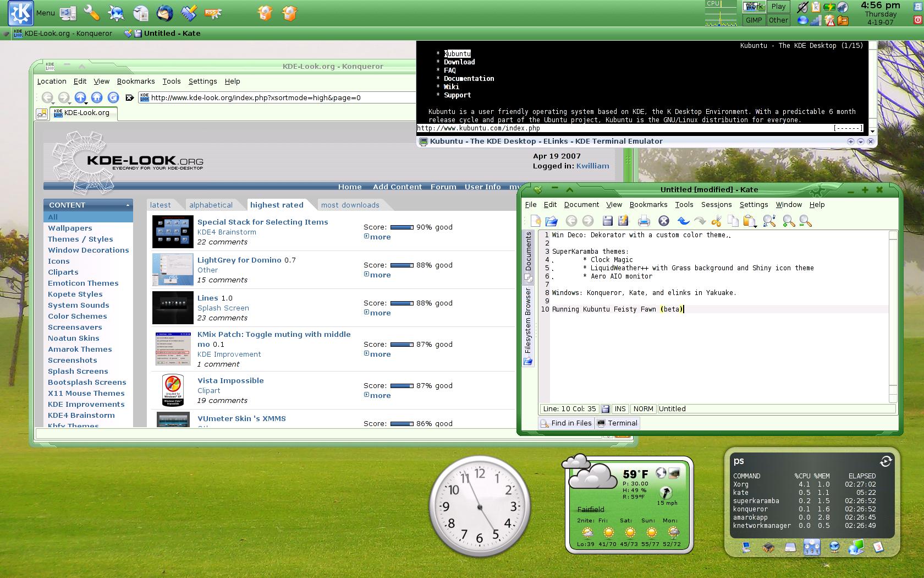Image resolution: width=924 pixels, height=578 pixels.
Task: Click the Konqueror URL address field
Action: [278, 97]
